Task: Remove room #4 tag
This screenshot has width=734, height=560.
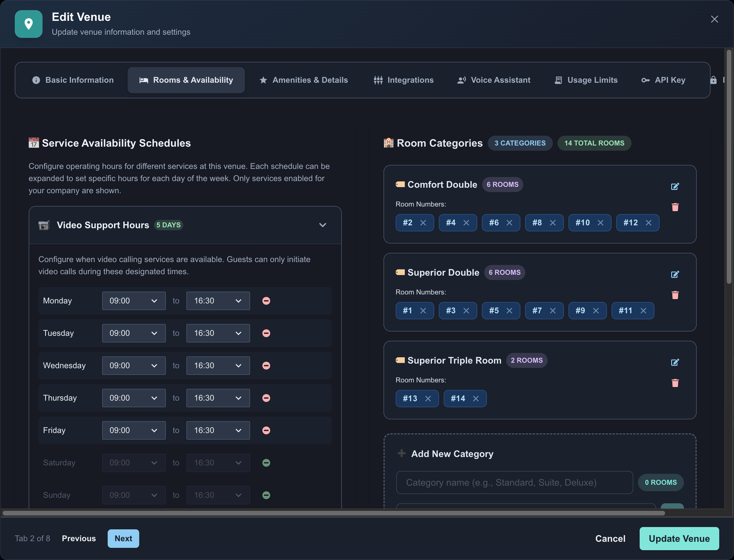Action: coord(466,223)
